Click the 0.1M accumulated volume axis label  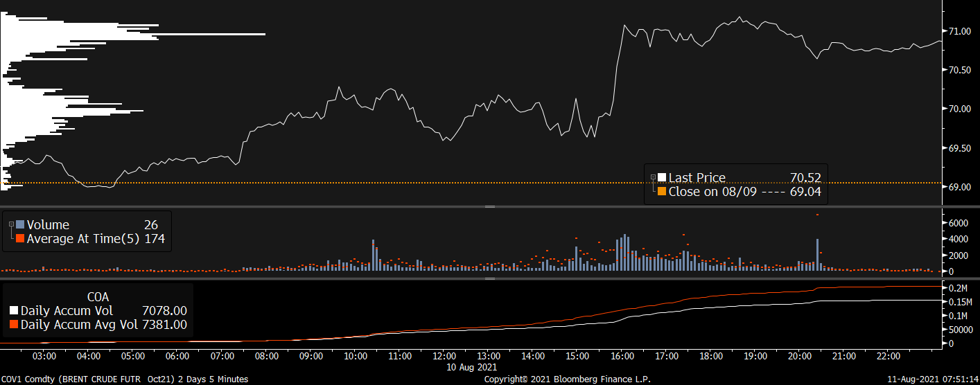(x=958, y=316)
